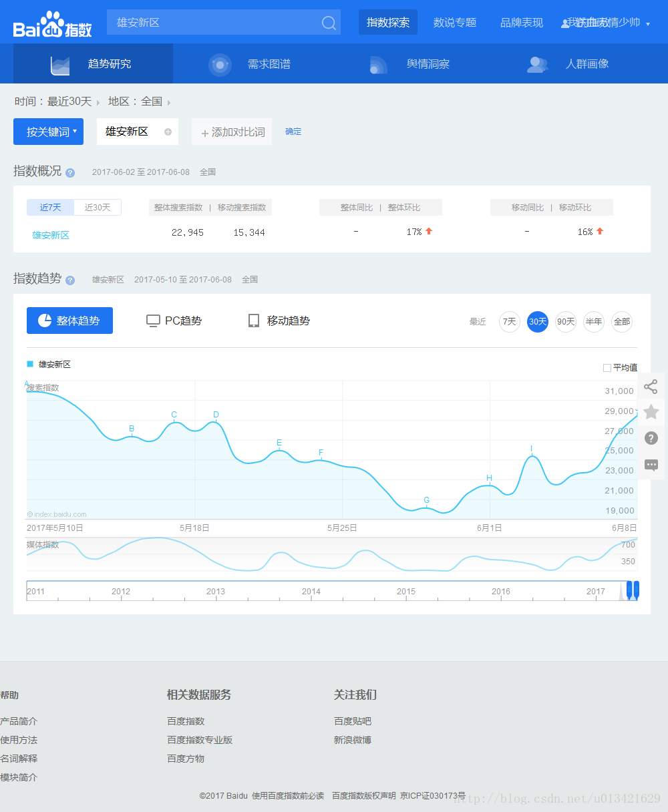Switch to 趋势研究 tab
The height and width of the screenshot is (812, 668).
click(93, 64)
